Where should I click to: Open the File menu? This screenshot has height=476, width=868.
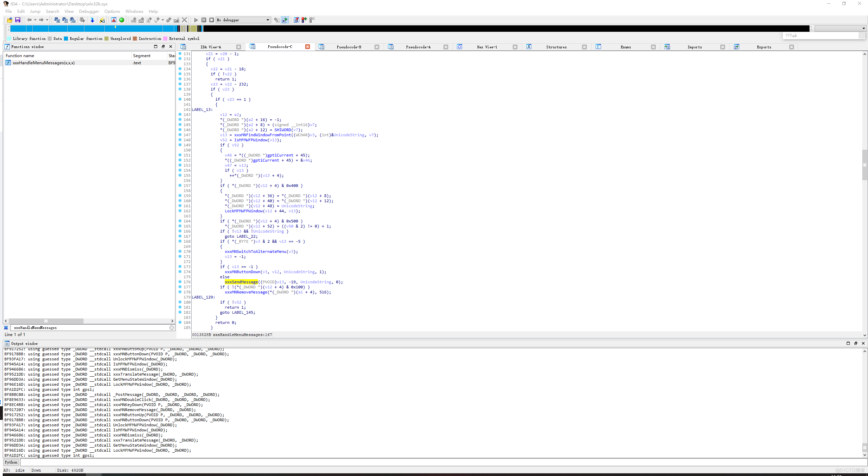tap(8, 11)
